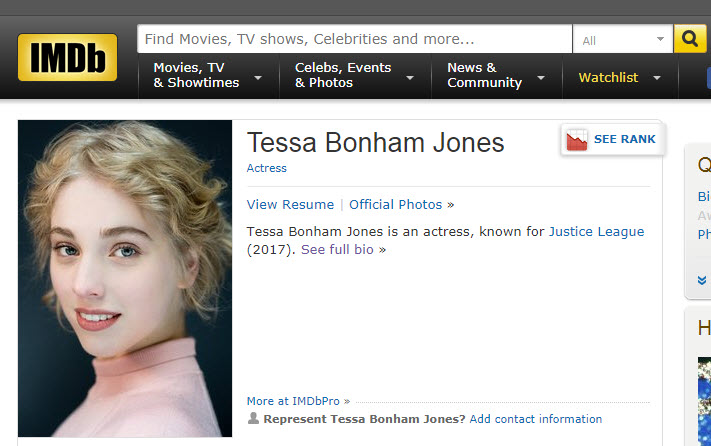The height and width of the screenshot is (446, 711).
Task: Click the red rank chart icon
Action: coord(576,140)
